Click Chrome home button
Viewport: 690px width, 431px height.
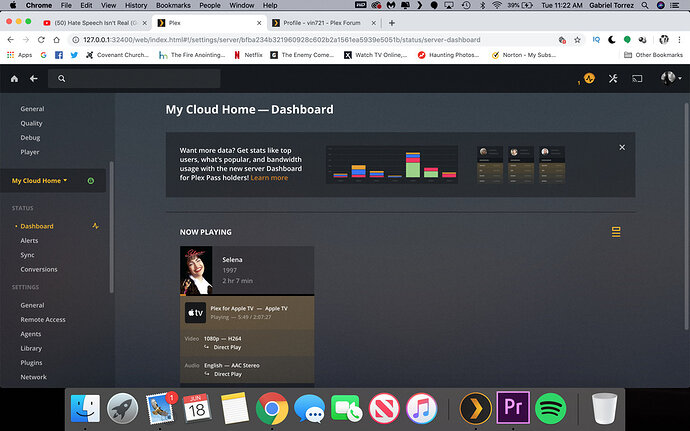click(x=56, y=40)
